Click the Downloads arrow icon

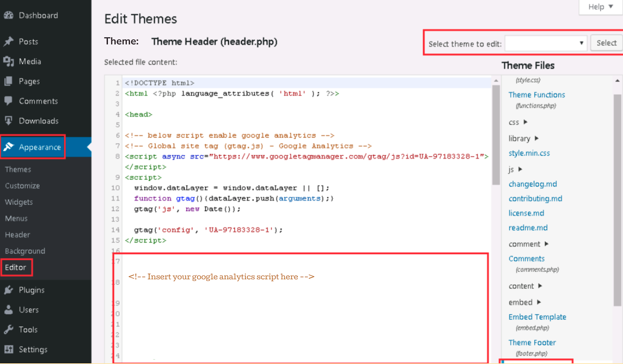point(9,121)
